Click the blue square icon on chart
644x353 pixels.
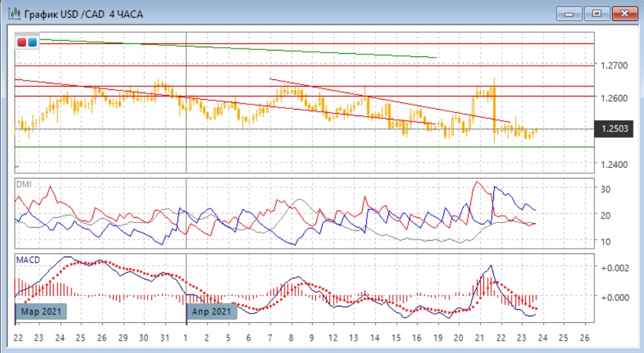[x=32, y=42]
